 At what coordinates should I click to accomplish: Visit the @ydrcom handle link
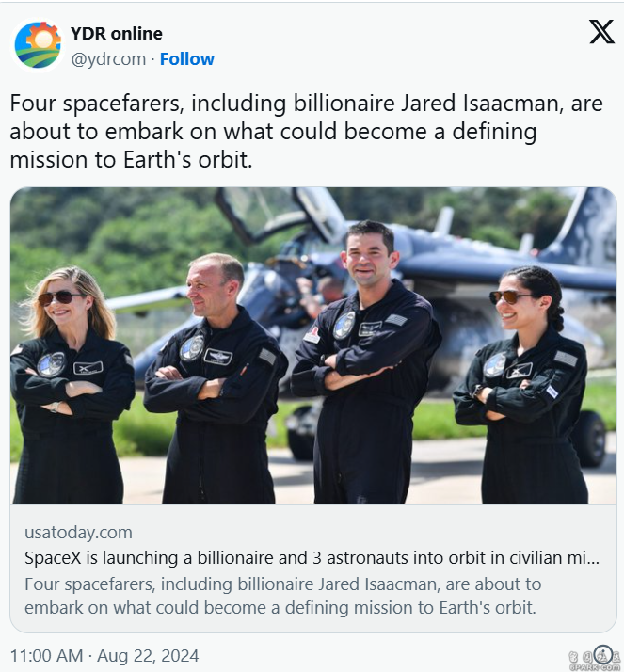108,59
